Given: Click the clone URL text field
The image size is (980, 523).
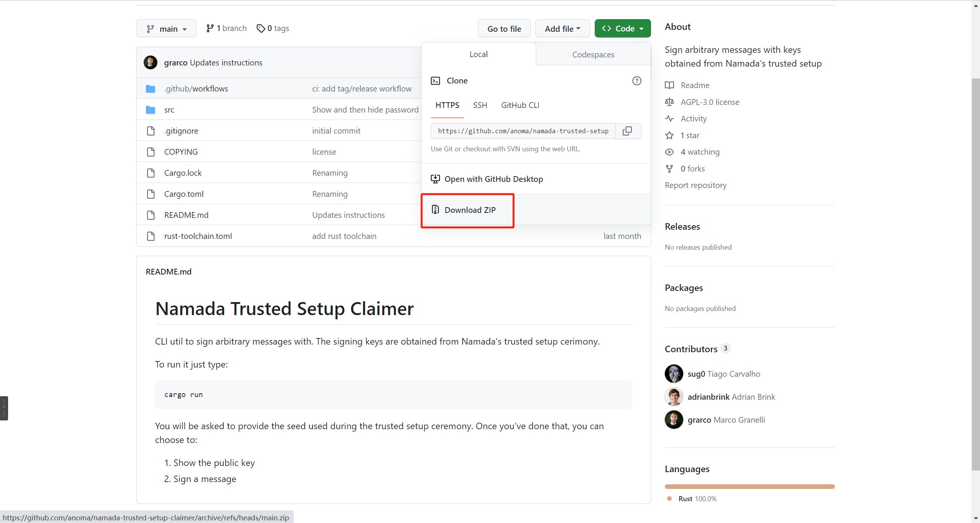Looking at the screenshot, I should (x=523, y=131).
